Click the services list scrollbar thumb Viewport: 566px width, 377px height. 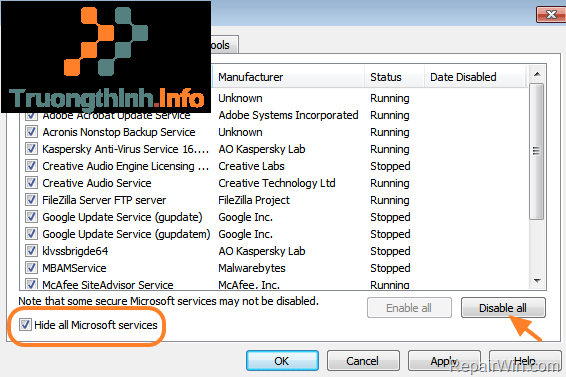point(537,151)
